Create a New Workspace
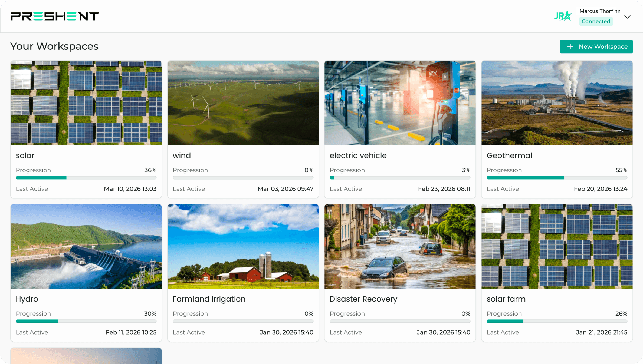The image size is (643, 364). coord(596,47)
